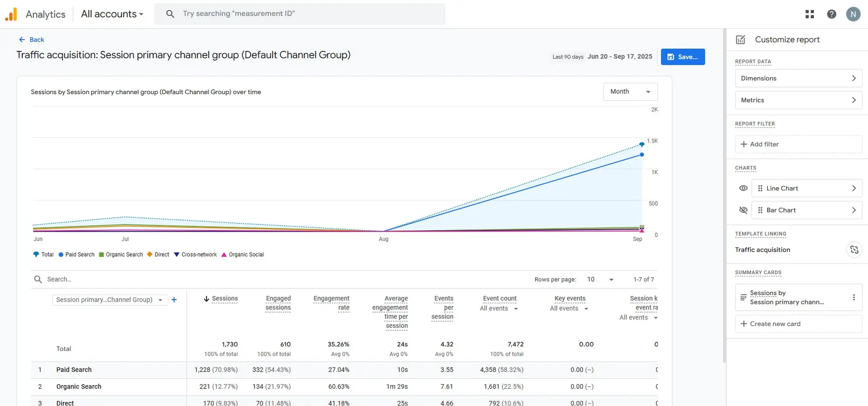Click the Organic Search green legend swatch
The image size is (868, 406).
101,255
